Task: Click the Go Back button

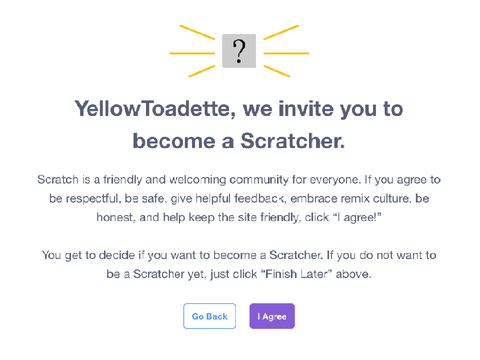Action: (x=210, y=316)
